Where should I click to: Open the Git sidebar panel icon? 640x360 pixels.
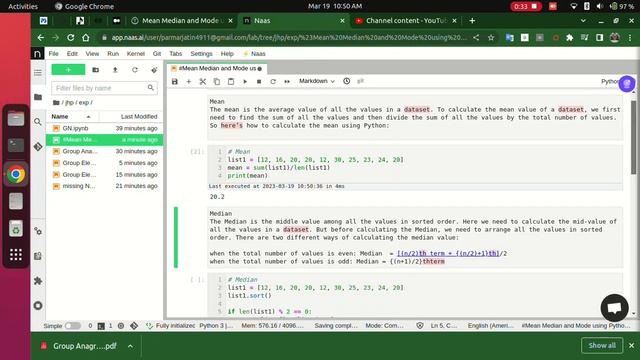(x=38, y=147)
